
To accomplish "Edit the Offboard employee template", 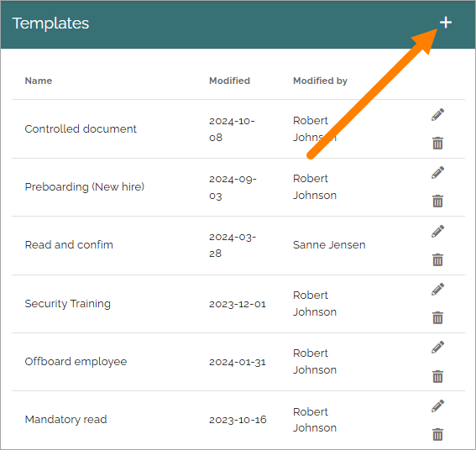I will [437, 348].
